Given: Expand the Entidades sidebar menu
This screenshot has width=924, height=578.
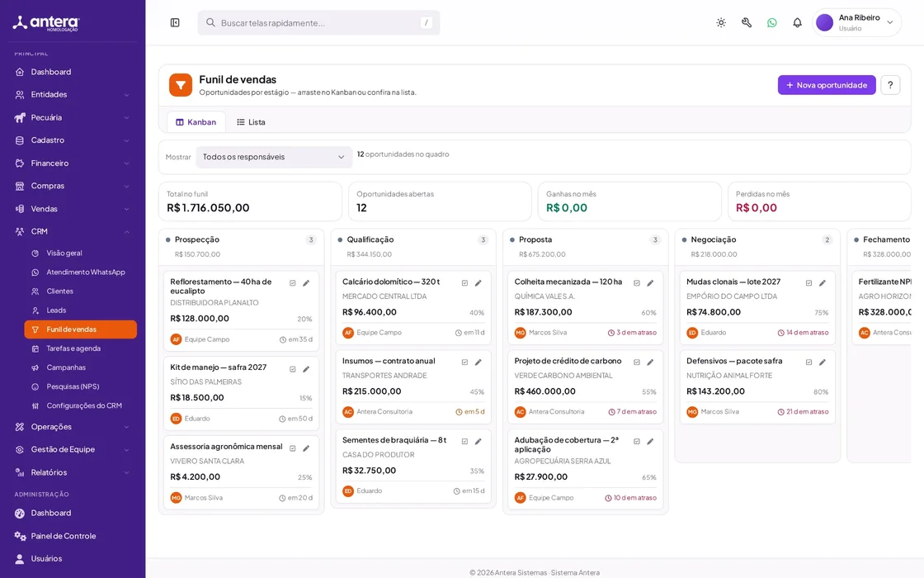Looking at the screenshot, I should (x=72, y=94).
